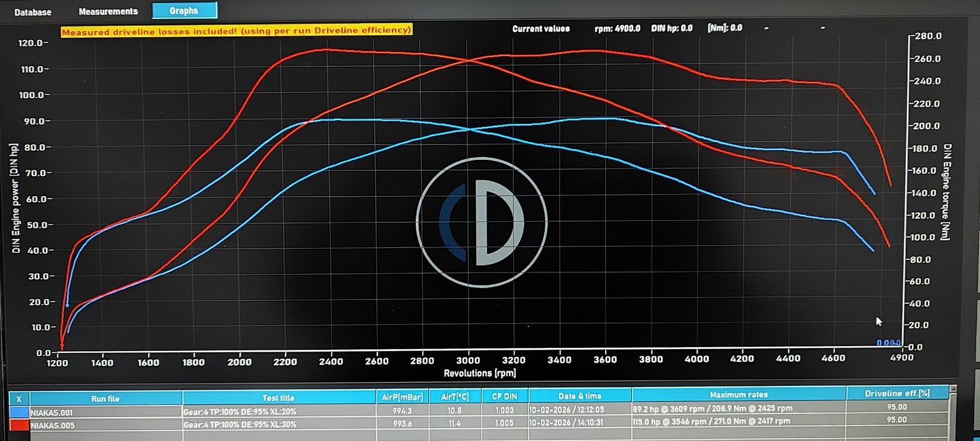Sort by the Run file column header
This screenshot has width=980, height=441.
coord(105,399)
